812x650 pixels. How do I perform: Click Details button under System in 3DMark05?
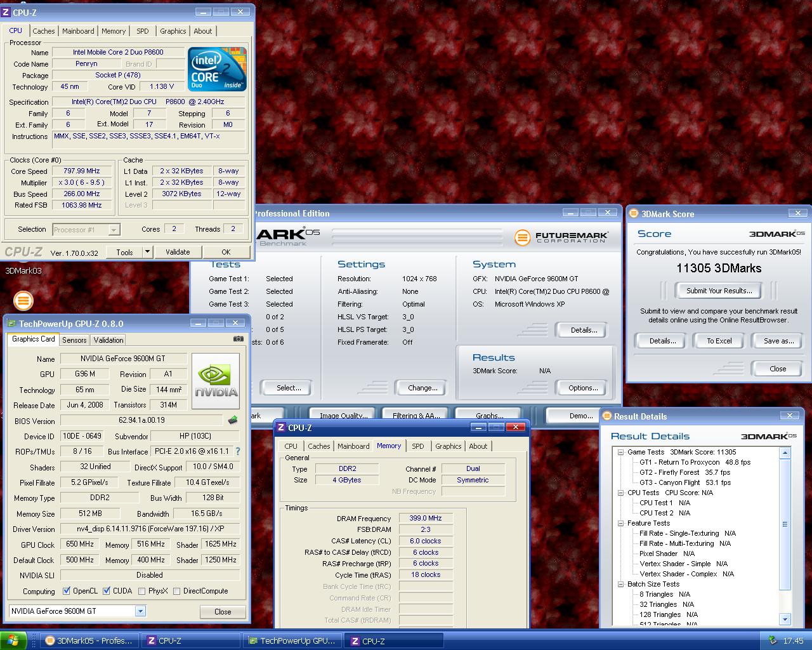pyautogui.click(x=584, y=330)
